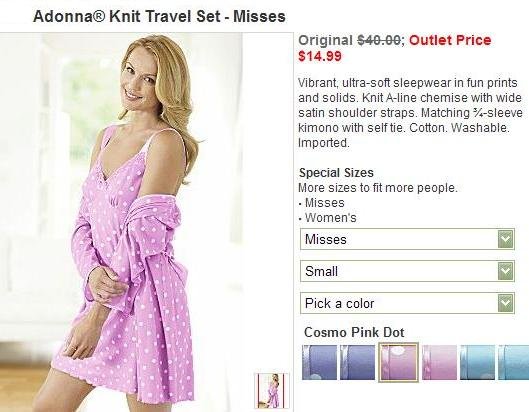
Task: Click the small product thumbnail under the photo
Action: 272,391
